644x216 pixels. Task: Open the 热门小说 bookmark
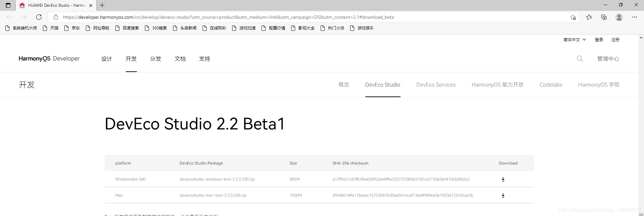332,28
